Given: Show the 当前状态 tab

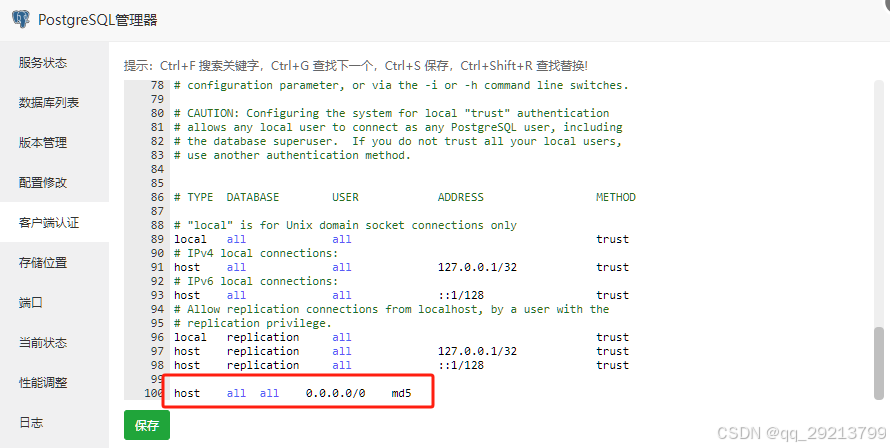Looking at the screenshot, I should click(x=43, y=343).
